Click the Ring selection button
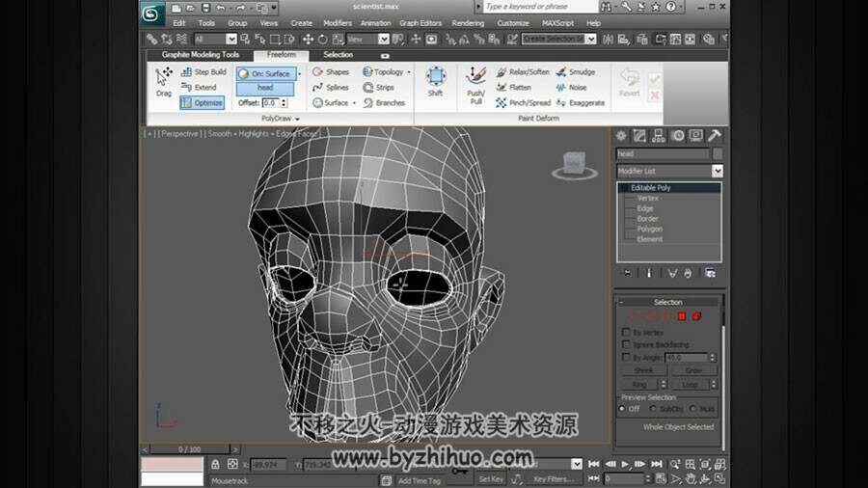Viewport: 868px width, 488px height. pos(639,384)
